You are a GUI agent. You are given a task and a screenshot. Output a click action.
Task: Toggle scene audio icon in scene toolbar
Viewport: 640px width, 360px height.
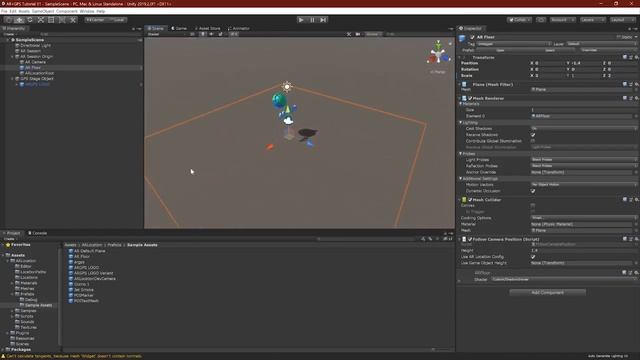point(211,34)
